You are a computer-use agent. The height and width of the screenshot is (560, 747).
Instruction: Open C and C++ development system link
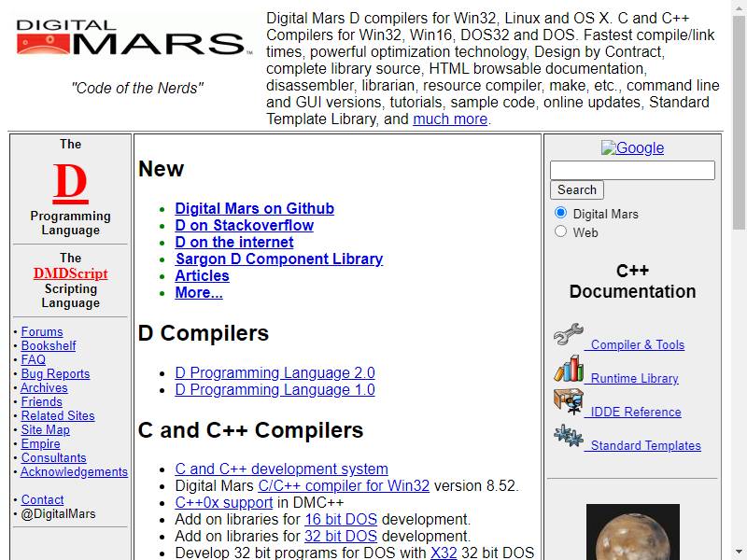(281, 469)
